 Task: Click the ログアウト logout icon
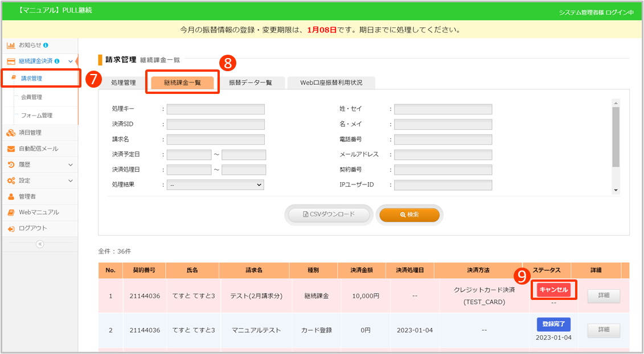click(x=11, y=228)
